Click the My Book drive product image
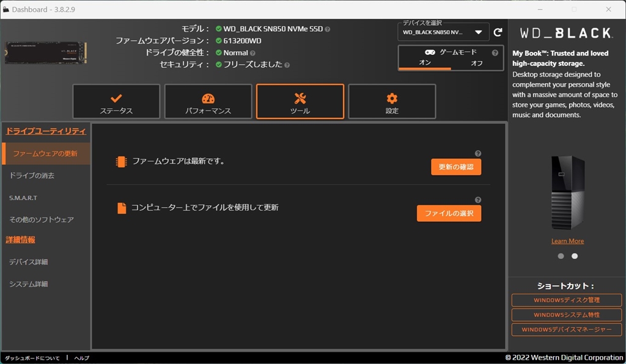The width and height of the screenshot is (626, 364). click(x=567, y=192)
